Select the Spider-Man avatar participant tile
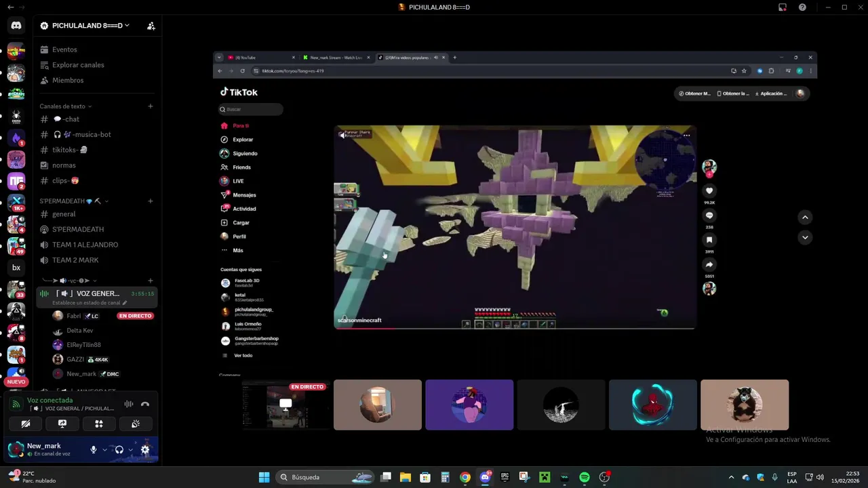Screen dimensions: 868x488 (652, 405)
